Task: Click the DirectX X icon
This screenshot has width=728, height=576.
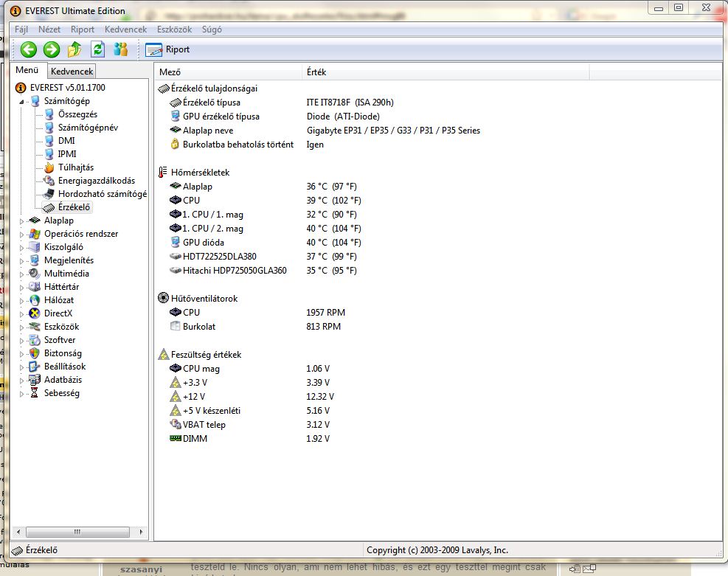Action: (x=35, y=313)
